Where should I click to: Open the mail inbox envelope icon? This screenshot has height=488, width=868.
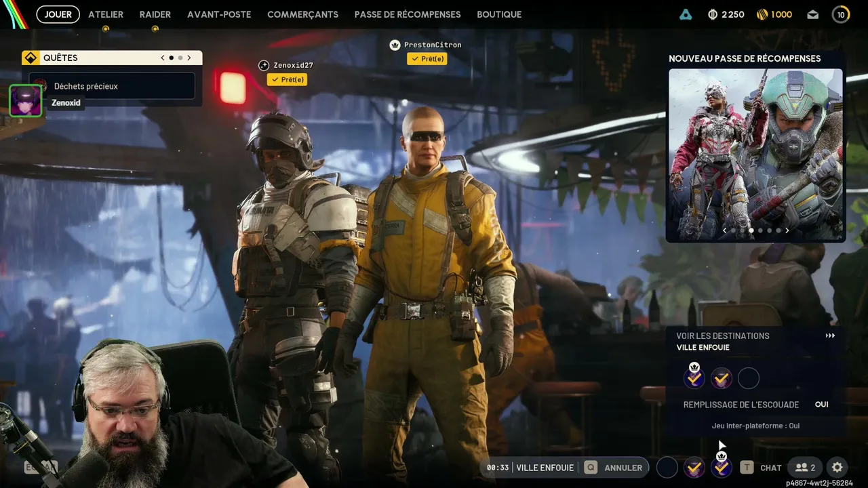click(812, 14)
